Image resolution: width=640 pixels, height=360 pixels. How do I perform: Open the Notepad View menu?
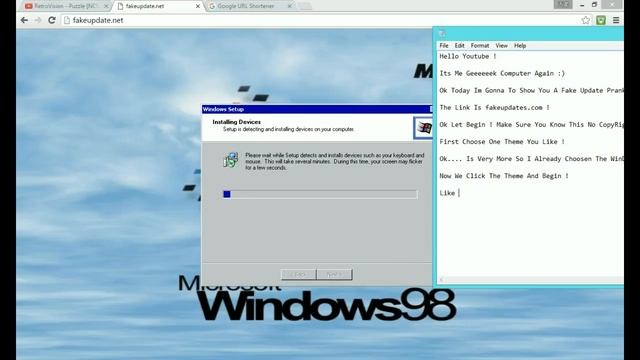(501, 46)
